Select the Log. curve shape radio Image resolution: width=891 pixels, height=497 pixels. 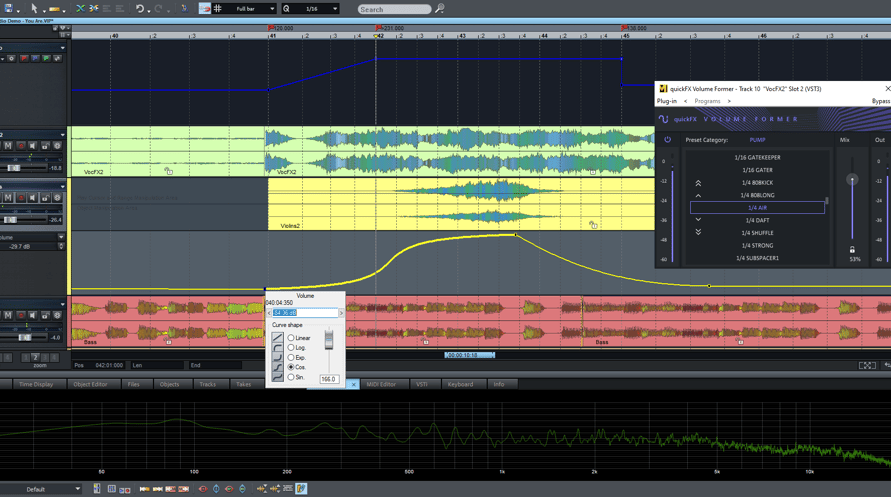pos(291,347)
